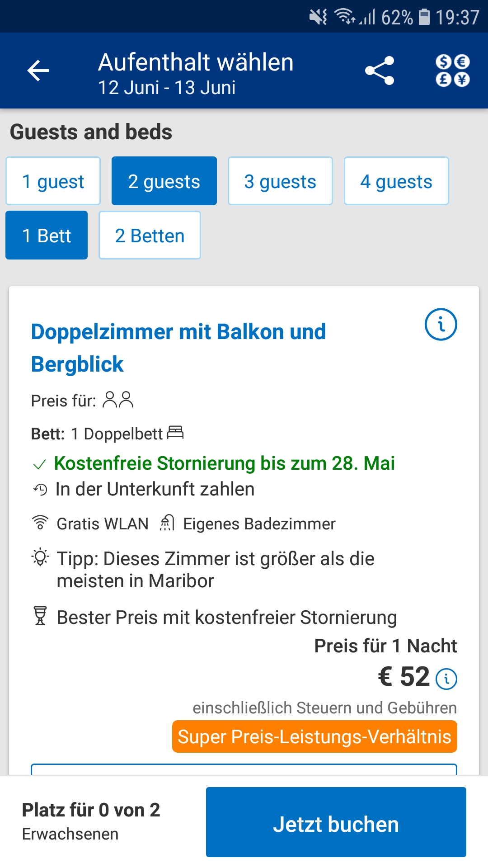Tap the price info icon next to € 52
The width and height of the screenshot is (488, 868).
pyautogui.click(x=446, y=679)
